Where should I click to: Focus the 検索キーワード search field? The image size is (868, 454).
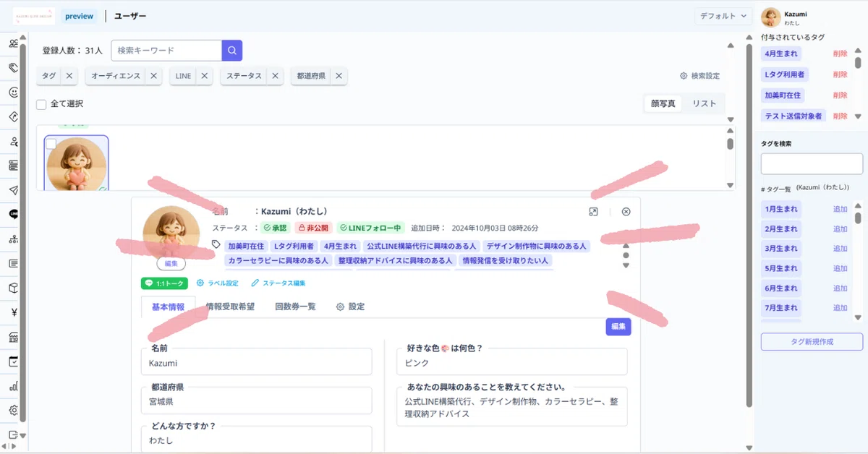click(x=166, y=51)
